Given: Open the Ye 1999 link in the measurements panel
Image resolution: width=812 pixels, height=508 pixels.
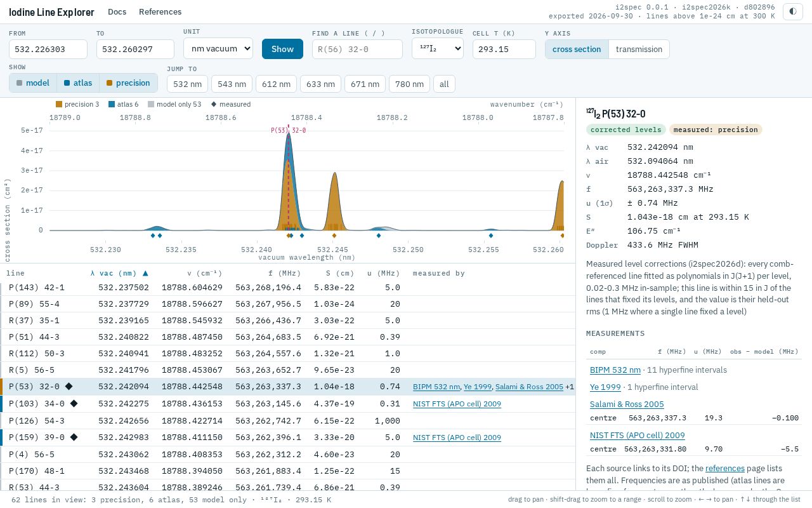Looking at the screenshot, I should (605, 387).
